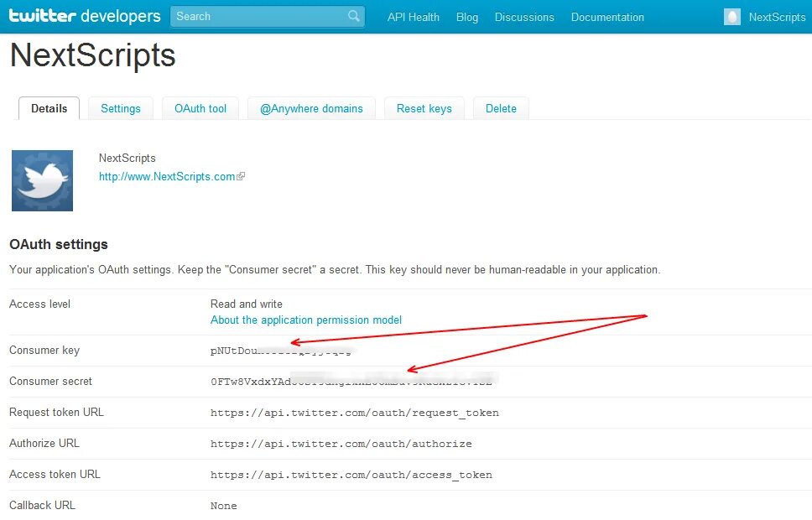The width and height of the screenshot is (812, 520).
Task: Open Discussions in top navigation
Action: click(x=524, y=17)
